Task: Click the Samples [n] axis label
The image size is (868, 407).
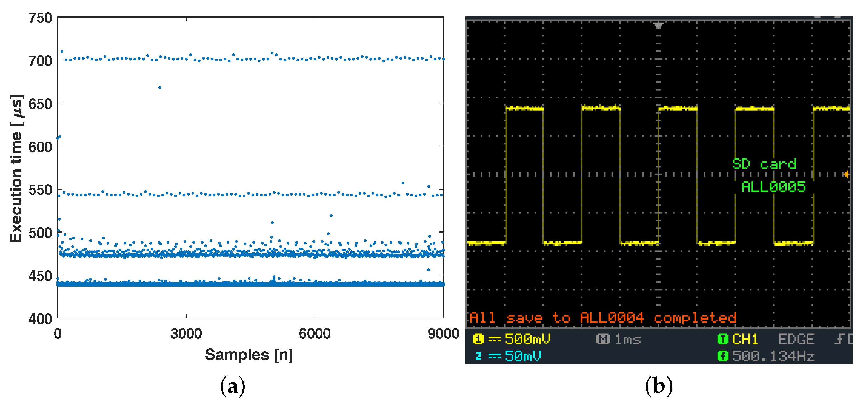Action: 249,355
